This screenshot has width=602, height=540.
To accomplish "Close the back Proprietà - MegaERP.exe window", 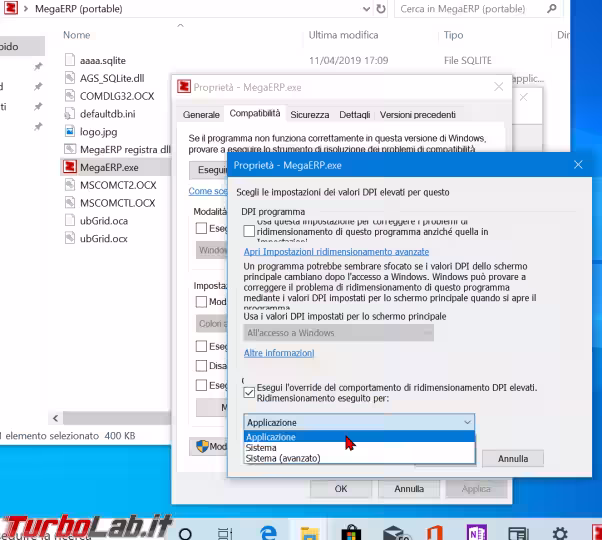I will click(498, 87).
